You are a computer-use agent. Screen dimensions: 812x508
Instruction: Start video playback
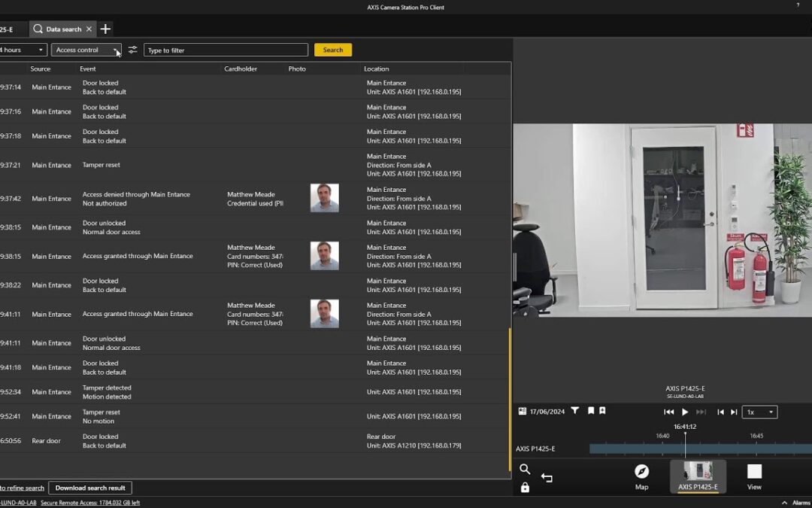point(685,412)
